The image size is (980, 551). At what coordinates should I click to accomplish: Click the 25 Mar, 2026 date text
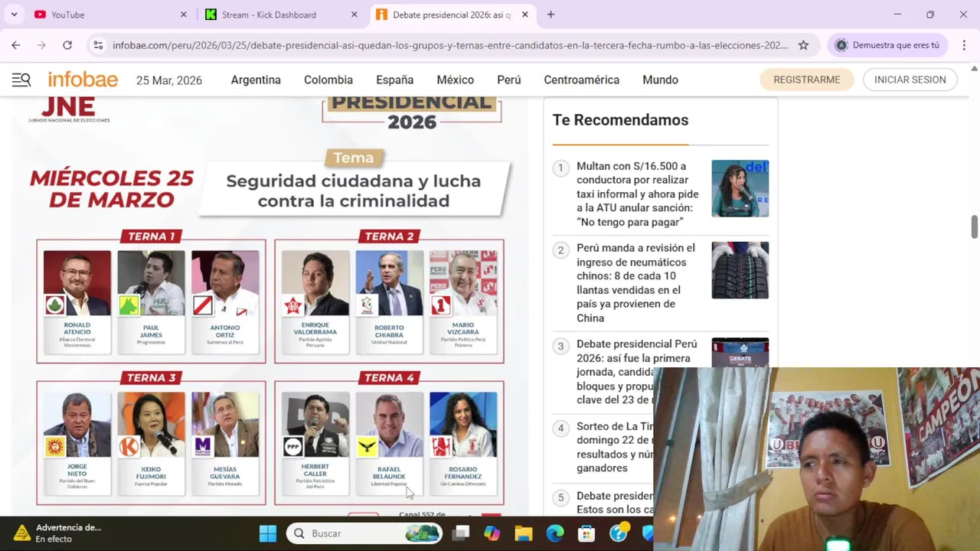click(169, 80)
